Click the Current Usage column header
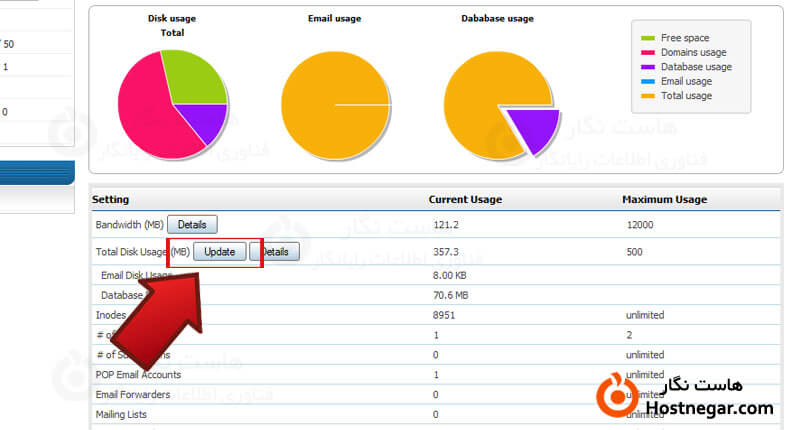This screenshot has width=790, height=430. [465, 199]
